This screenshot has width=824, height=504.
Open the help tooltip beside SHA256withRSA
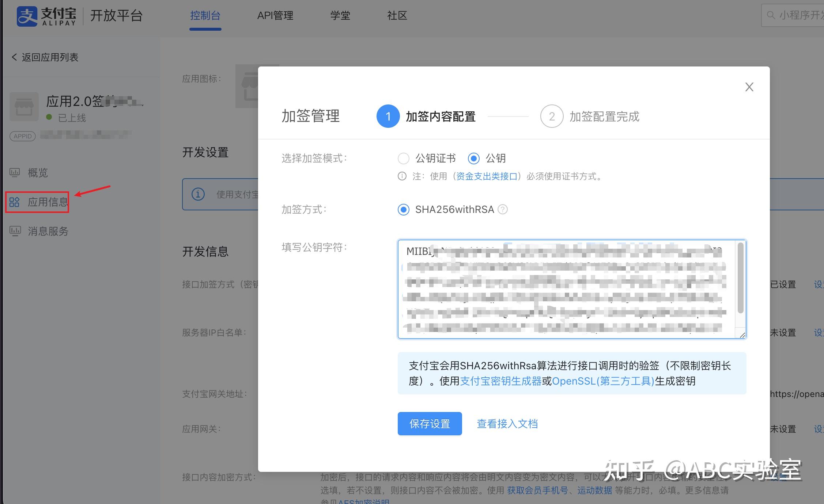[x=503, y=209]
